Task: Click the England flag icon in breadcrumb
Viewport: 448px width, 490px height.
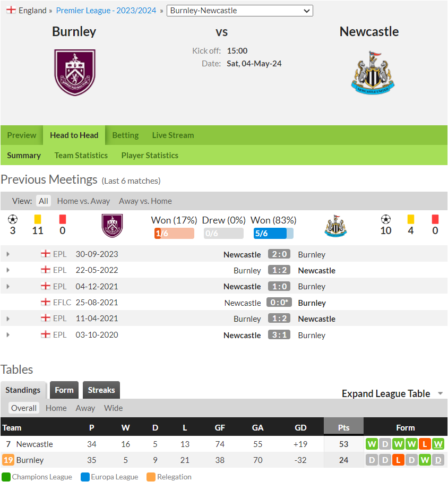Action: [x=11, y=10]
